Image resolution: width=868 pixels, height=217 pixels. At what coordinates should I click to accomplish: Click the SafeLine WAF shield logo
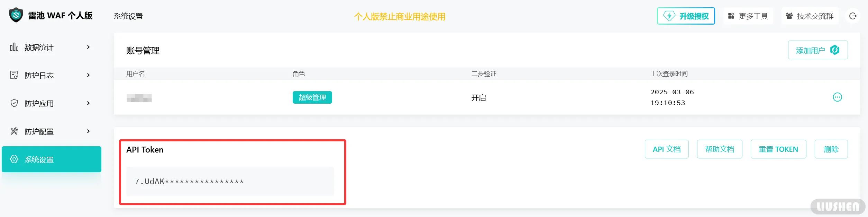pos(16,15)
